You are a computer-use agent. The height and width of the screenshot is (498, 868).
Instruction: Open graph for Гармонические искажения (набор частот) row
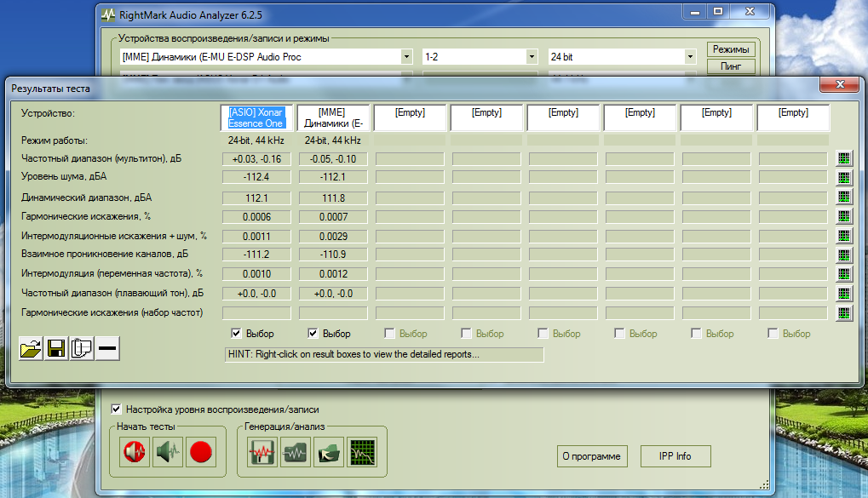coord(843,313)
